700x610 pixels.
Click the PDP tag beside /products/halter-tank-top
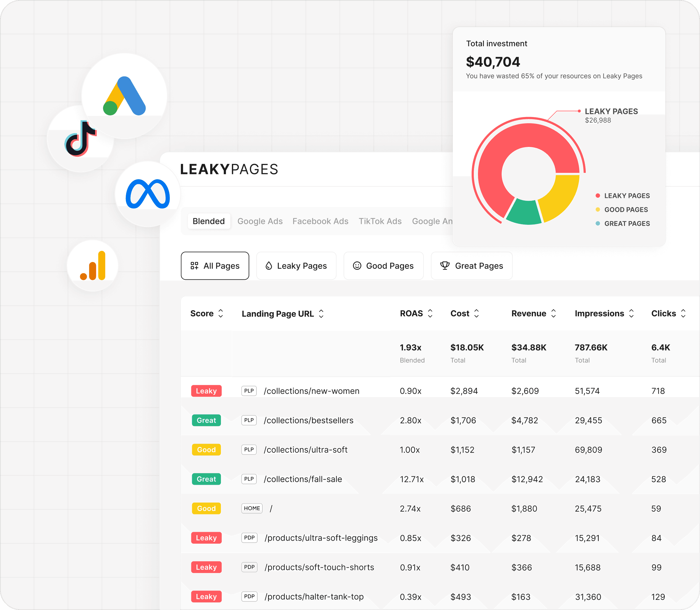pos(249,597)
